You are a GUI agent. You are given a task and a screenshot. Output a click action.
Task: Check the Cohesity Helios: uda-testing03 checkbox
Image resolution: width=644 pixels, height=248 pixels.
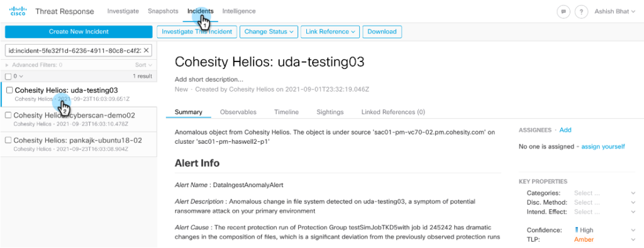click(x=10, y=90)
